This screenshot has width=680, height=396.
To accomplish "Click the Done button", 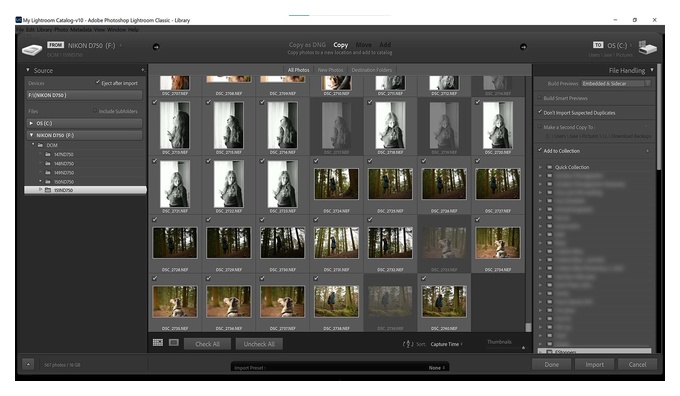I will tap(552, 364).
